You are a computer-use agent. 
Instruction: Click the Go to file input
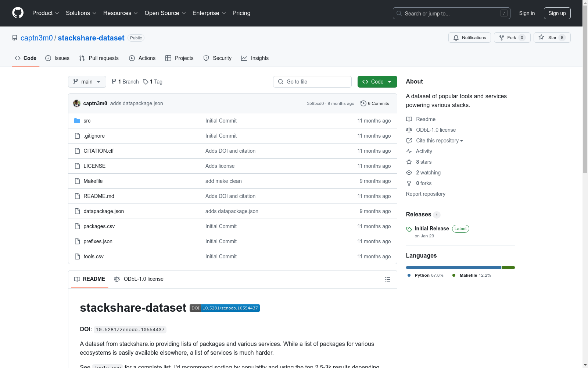tap(312, 82)
